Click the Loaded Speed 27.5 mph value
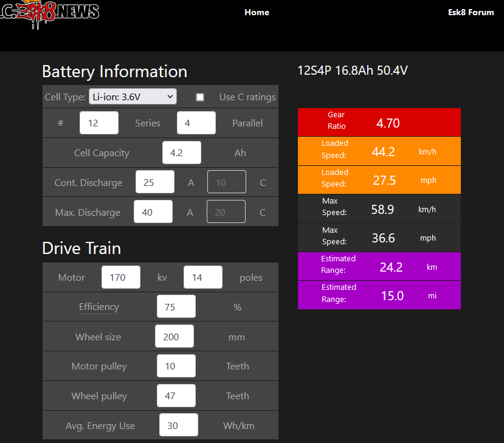 coord(384,180)
